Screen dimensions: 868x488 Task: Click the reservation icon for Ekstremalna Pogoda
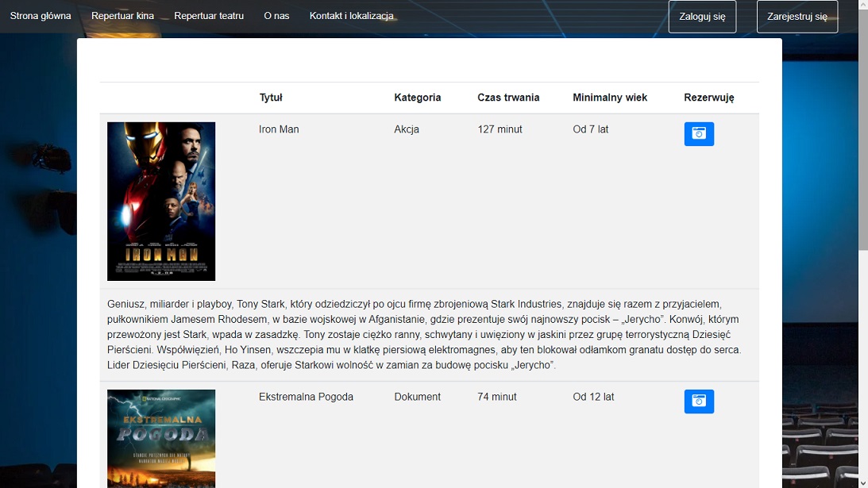click(x=699, y=402)
